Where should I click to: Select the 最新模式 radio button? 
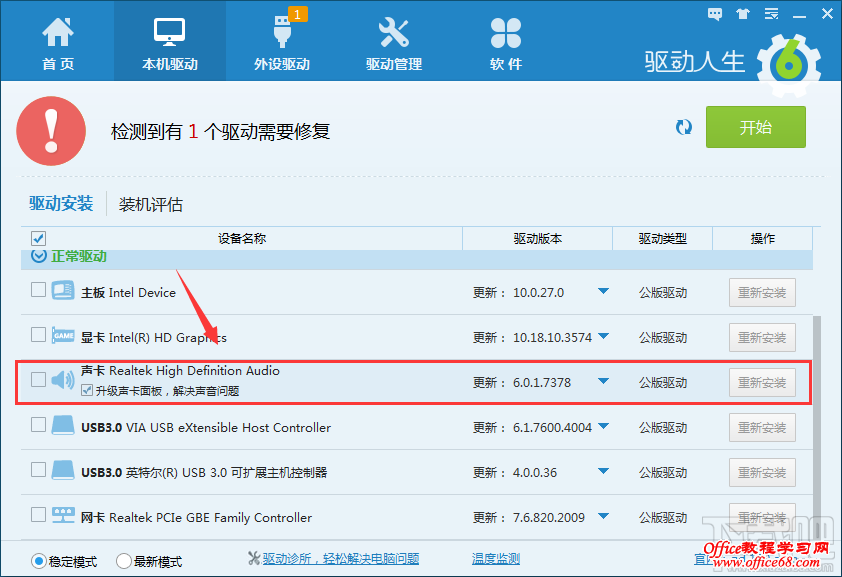click(x=124, y=561)
